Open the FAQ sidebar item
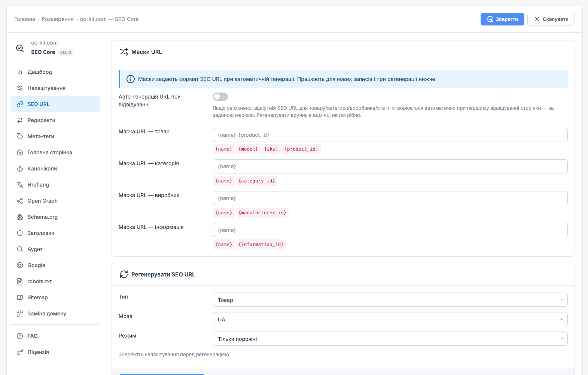Image resolution: width=588 pixels, height=375 pixels. pos(55,336)
